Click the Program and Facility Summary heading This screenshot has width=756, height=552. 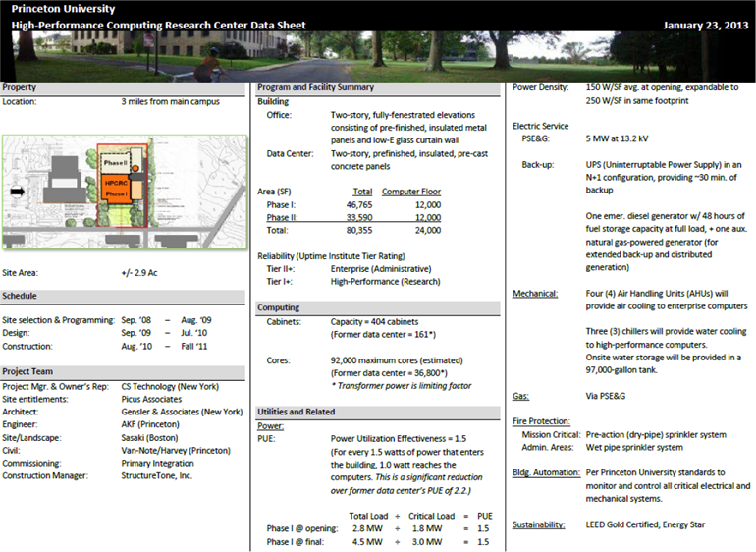pyautogui.click(x=315, y=87)
